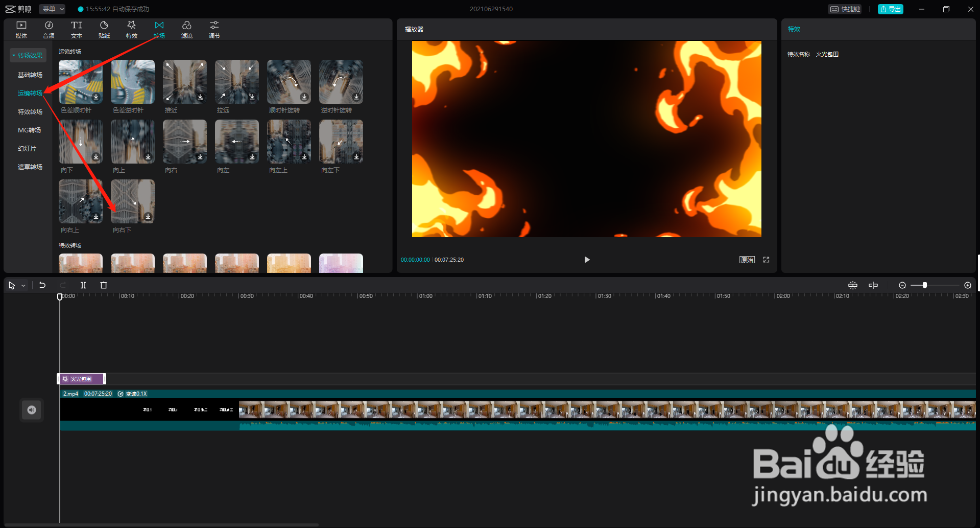This screenshot has width=980, height=528.
Task: Download the 向右 transition
Action: click(200, 157)
